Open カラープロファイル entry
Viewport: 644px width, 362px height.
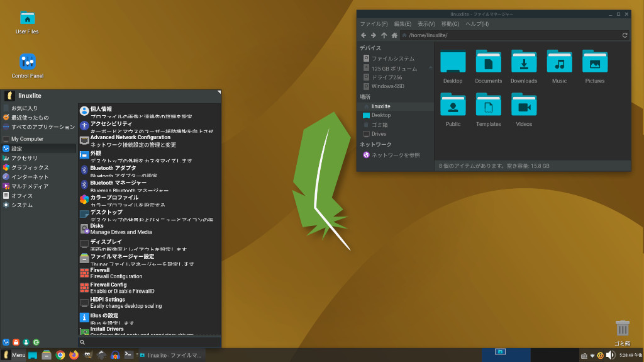click(150, 200)
